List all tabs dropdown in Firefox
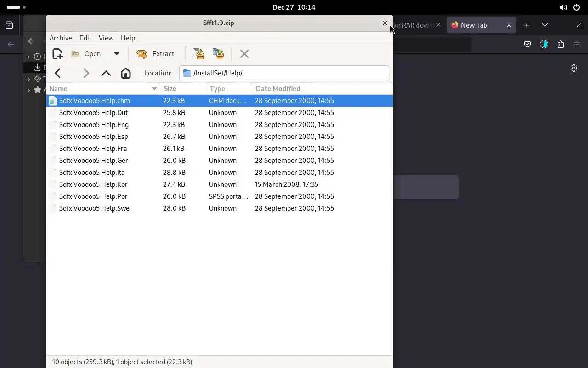The image size is (588, 368). click(x=545, y=25)
